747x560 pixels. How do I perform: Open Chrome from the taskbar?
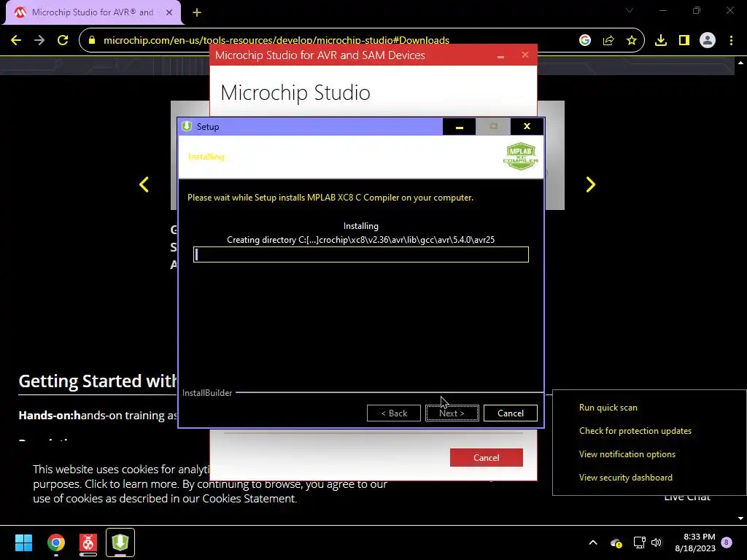(x=55, y=542)
